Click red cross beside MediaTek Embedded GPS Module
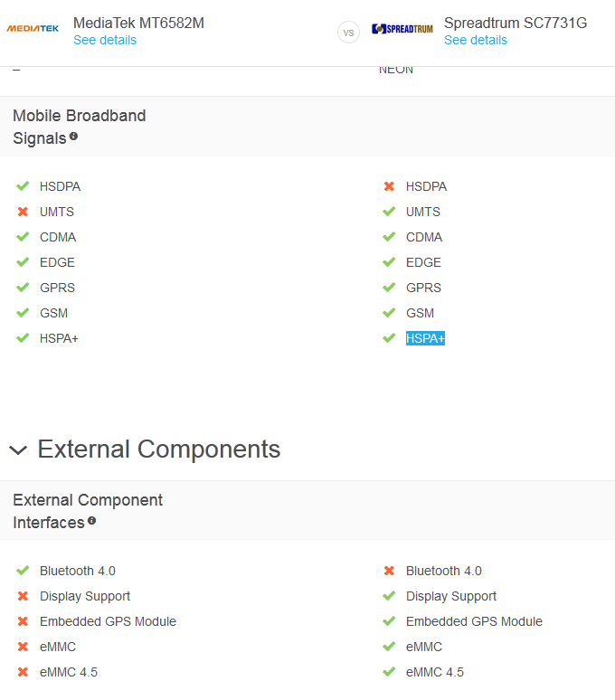615x700 pixels. point(23,621)
